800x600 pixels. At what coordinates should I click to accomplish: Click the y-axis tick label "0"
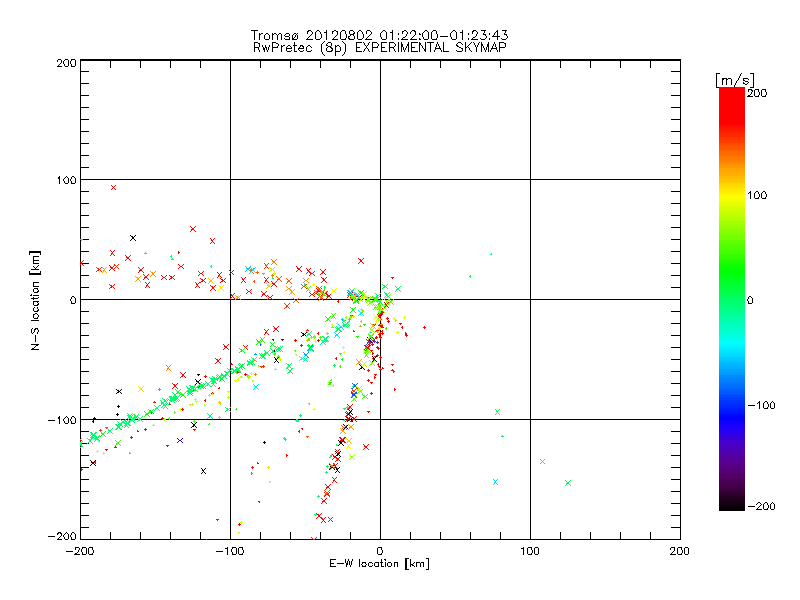point(73,300)
